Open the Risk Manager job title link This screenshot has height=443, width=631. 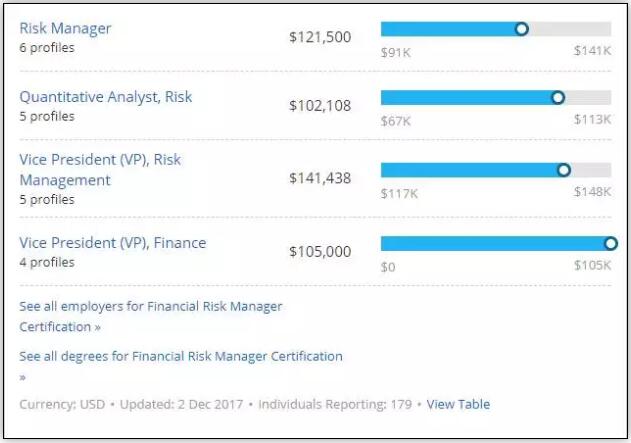65,28
